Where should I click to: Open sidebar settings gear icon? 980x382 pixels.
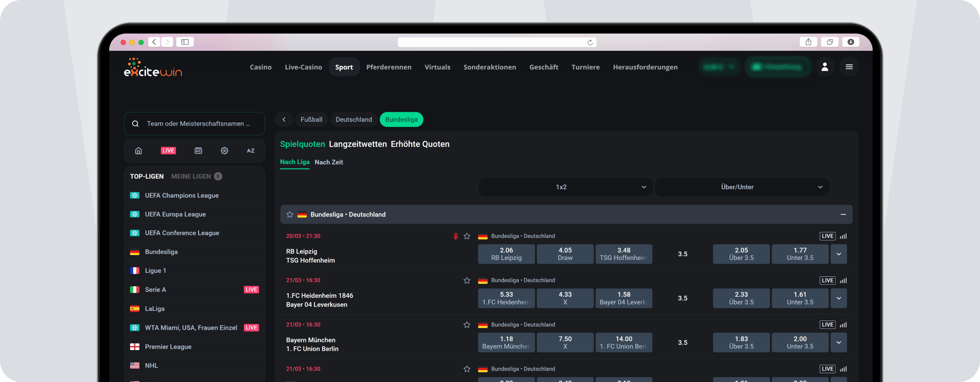(x=225, y=151)
